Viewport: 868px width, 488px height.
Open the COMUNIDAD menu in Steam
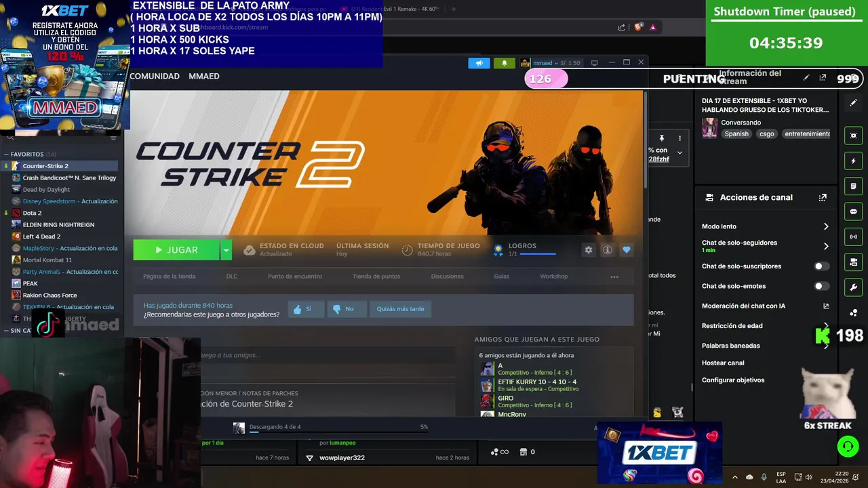tap(155, 77)
